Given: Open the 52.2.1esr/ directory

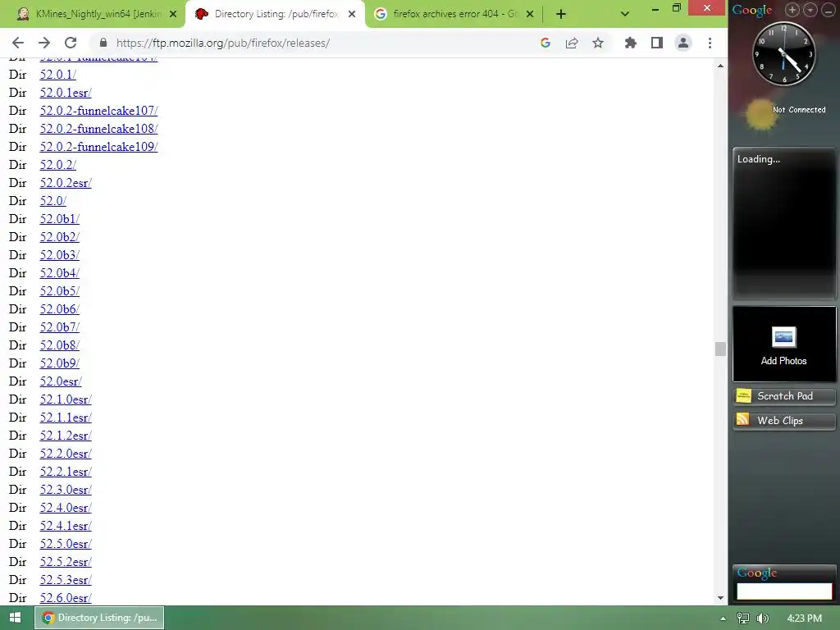Looking at the screenshot, I should click(66, 472).
